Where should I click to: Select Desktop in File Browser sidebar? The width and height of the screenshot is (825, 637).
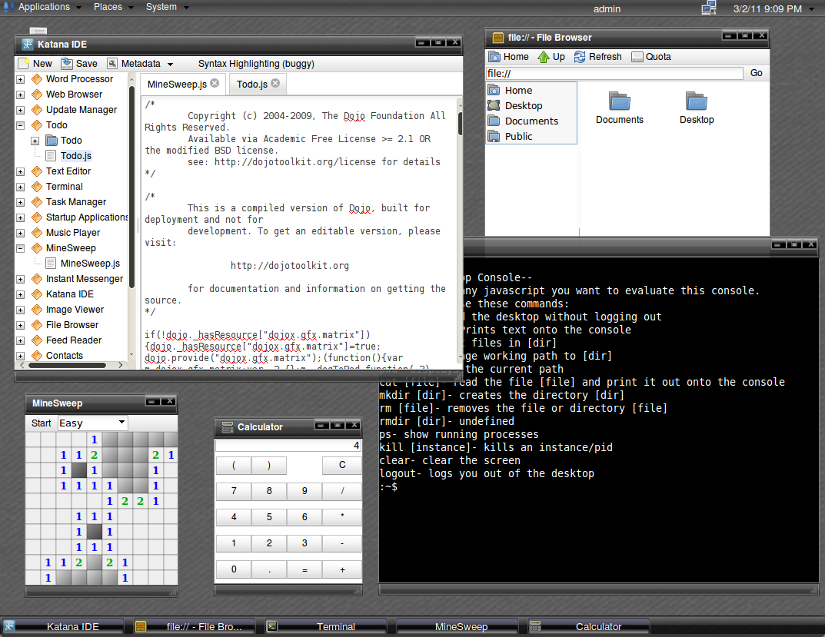tap(524, 106)
